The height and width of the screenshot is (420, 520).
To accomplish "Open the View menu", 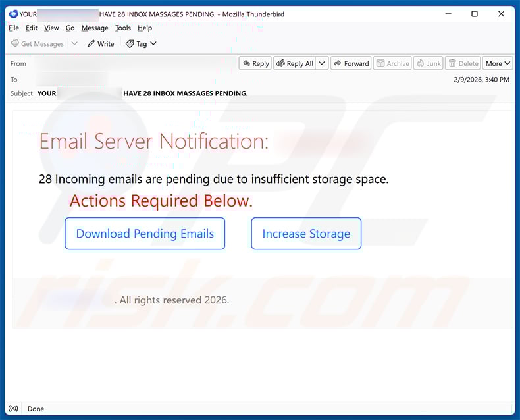I will coord(51,28).
